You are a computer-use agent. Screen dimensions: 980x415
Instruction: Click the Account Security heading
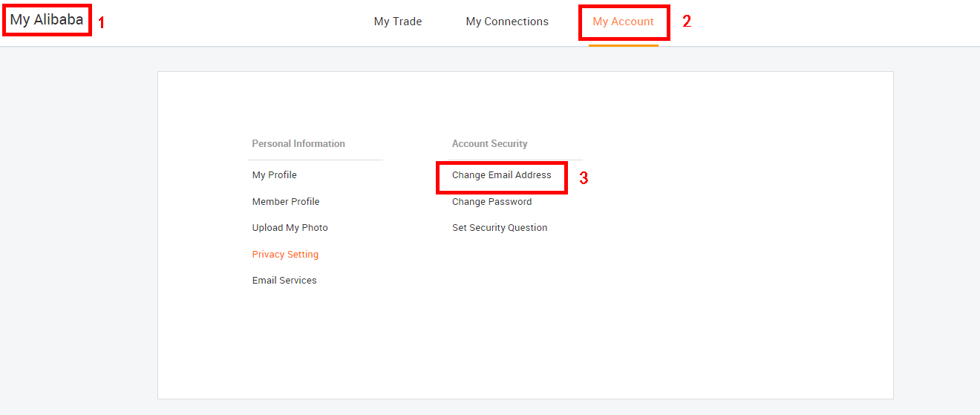click(490, 144)
